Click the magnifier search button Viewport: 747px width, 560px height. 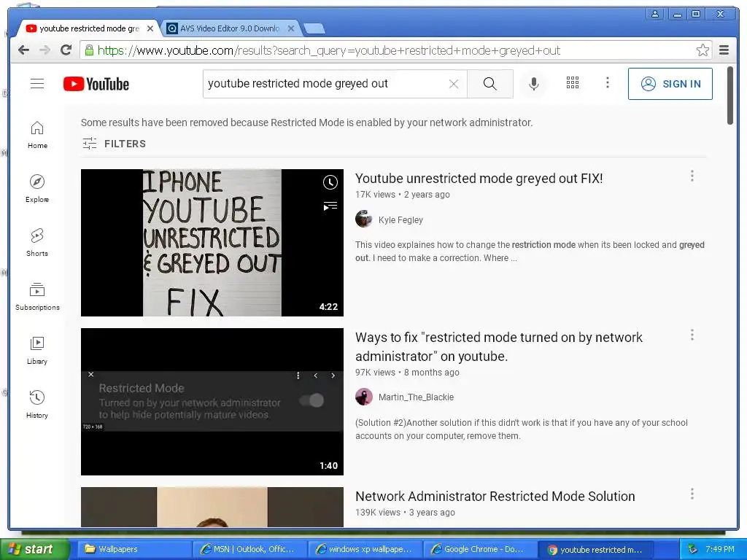coord(489,84)
